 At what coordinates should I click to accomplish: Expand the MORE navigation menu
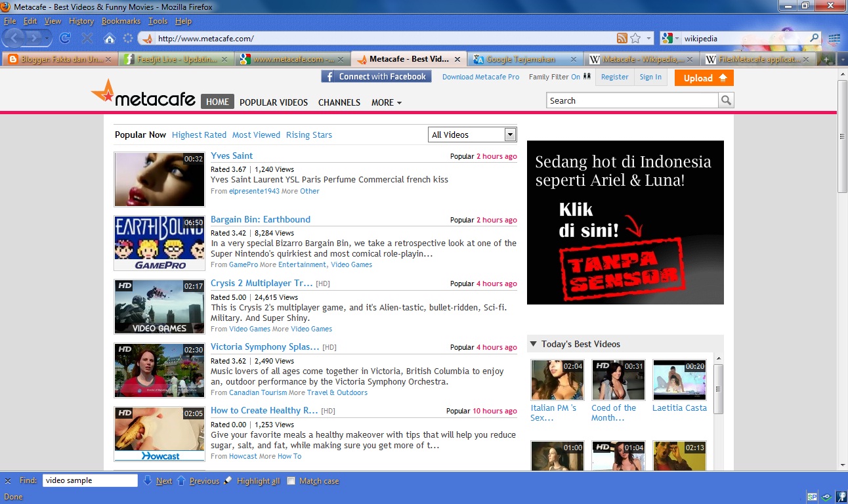coord(386,102)
